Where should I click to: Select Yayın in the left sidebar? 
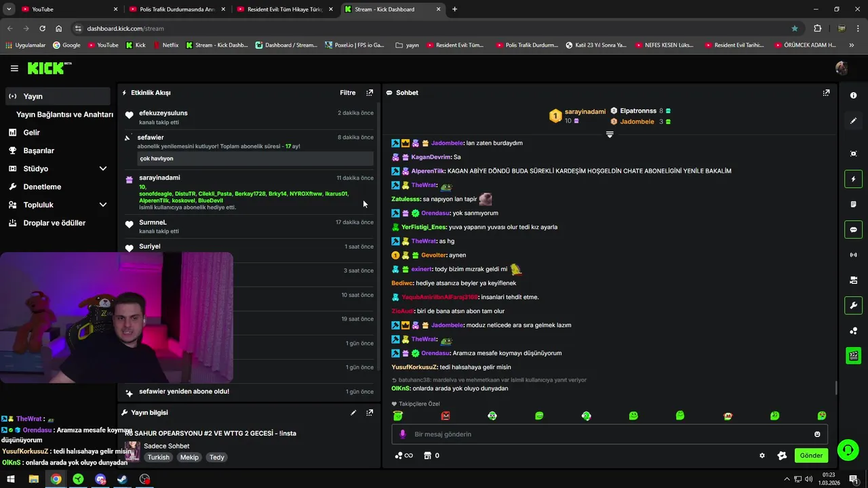58,96
